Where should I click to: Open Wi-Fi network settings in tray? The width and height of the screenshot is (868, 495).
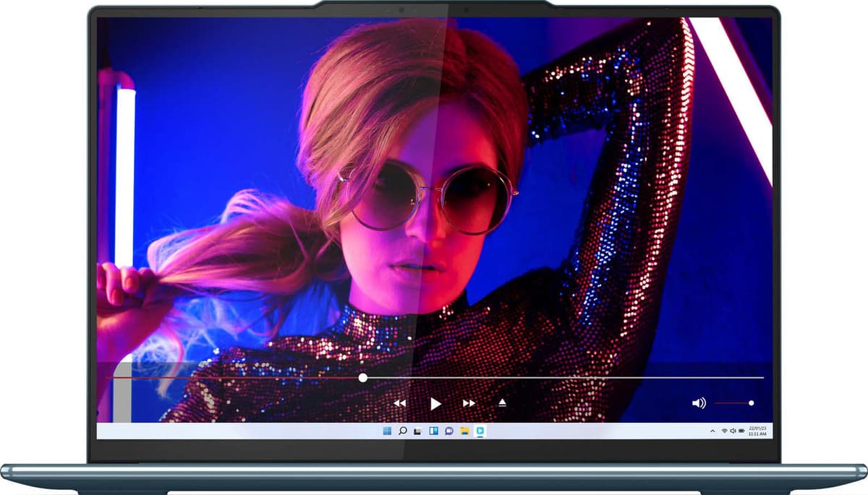tap(725, 431)
